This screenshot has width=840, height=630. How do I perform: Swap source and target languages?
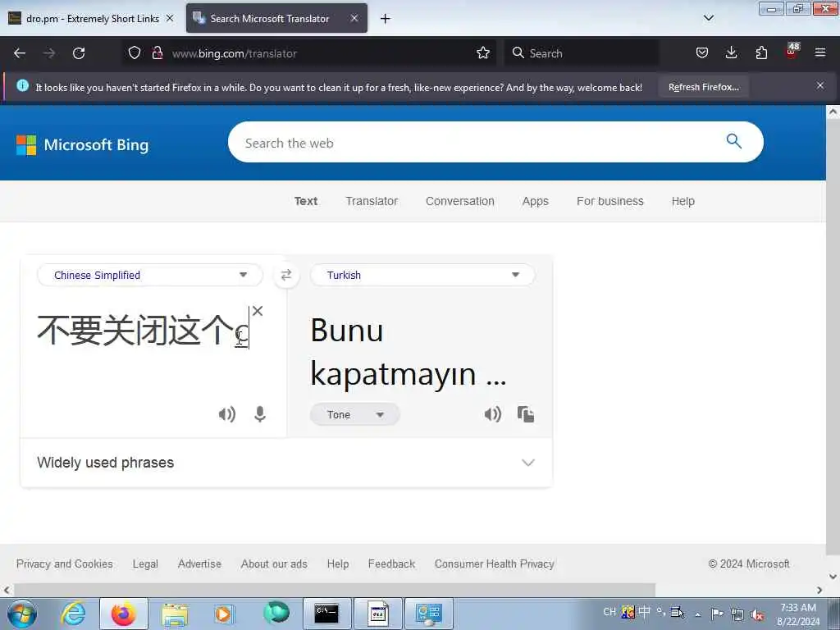coord(286,275)
